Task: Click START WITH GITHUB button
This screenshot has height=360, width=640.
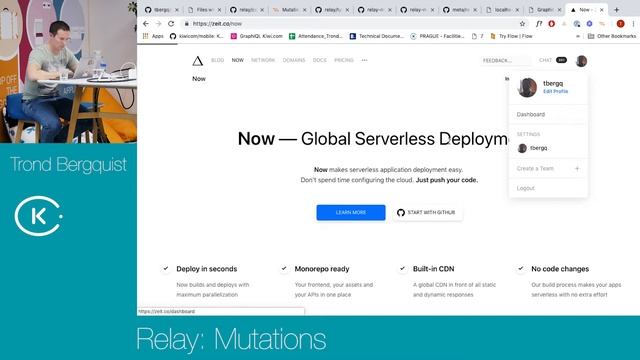Action: (427, 212)
